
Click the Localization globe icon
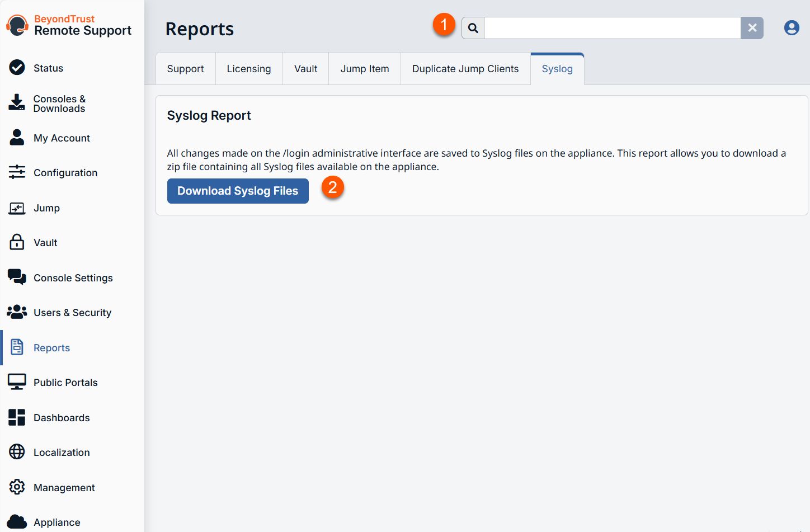click(17, 452)
